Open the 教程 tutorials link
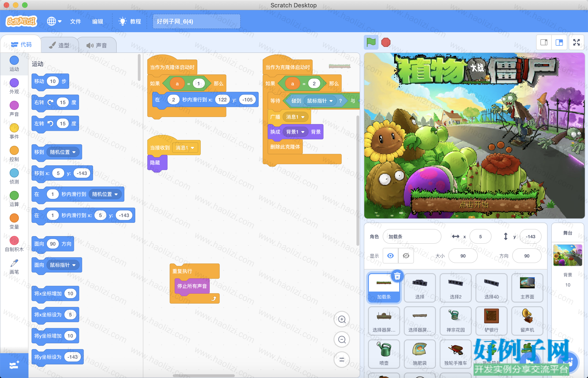The image size is (588, 378). [130, 21]
